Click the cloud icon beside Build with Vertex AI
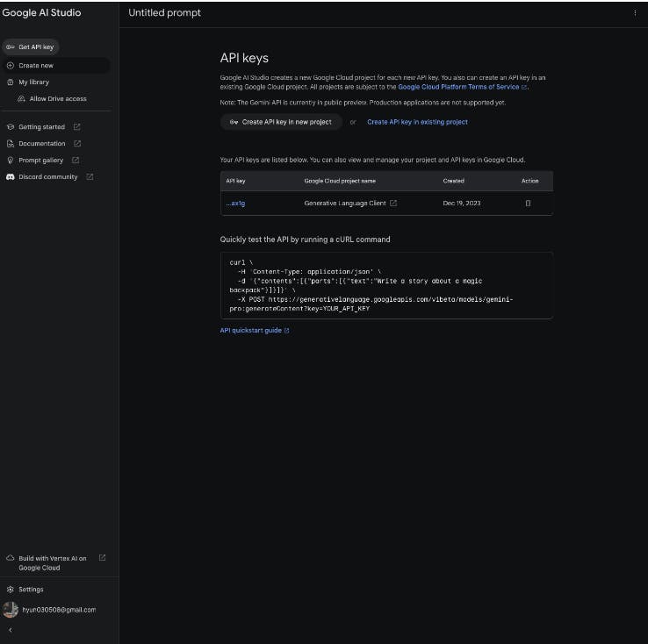The height and width of the screenshot is (644, 648). 11,558
